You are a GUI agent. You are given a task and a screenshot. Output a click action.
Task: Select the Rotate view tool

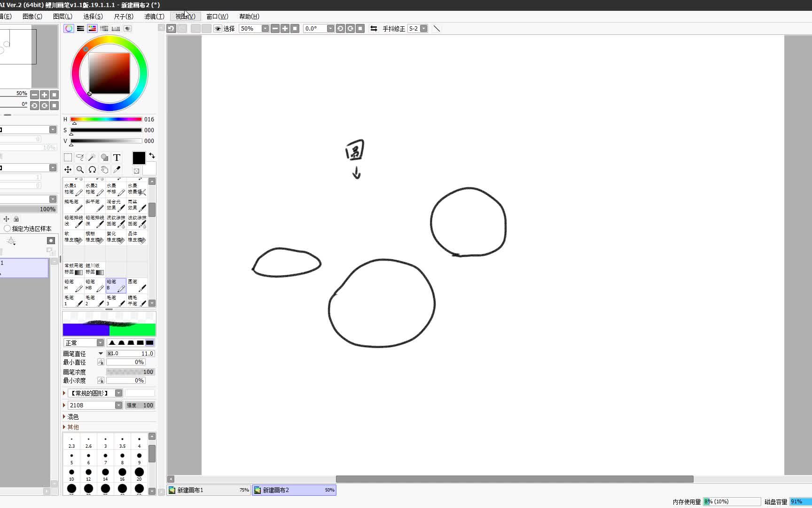click(93, 170)
